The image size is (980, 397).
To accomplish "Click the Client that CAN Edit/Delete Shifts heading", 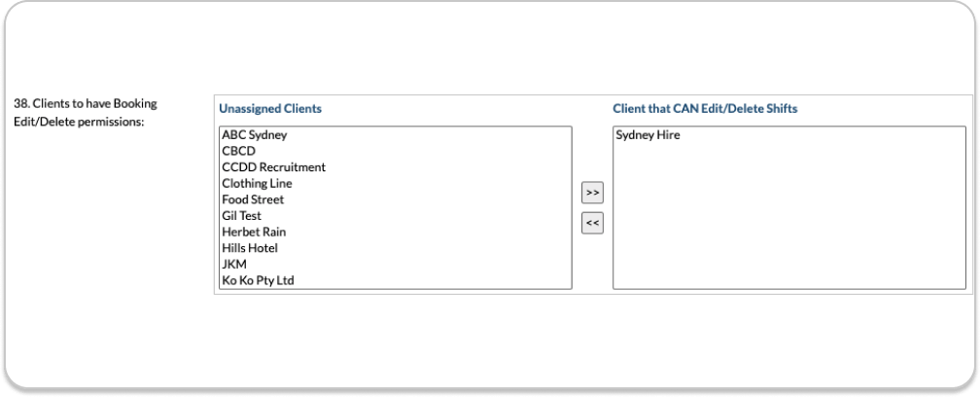I will click(705, 109).
